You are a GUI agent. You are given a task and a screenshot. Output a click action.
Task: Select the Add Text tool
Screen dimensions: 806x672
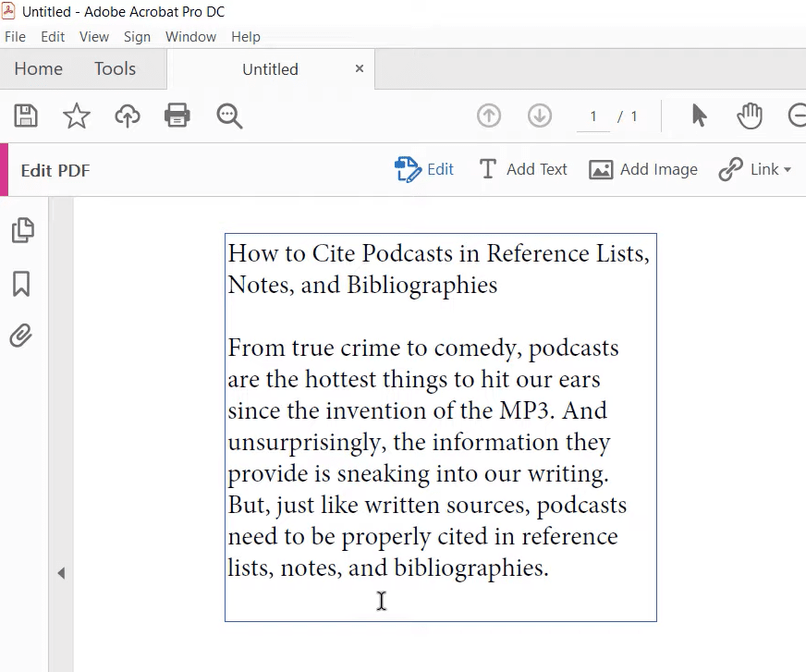(x=522, y=169)
